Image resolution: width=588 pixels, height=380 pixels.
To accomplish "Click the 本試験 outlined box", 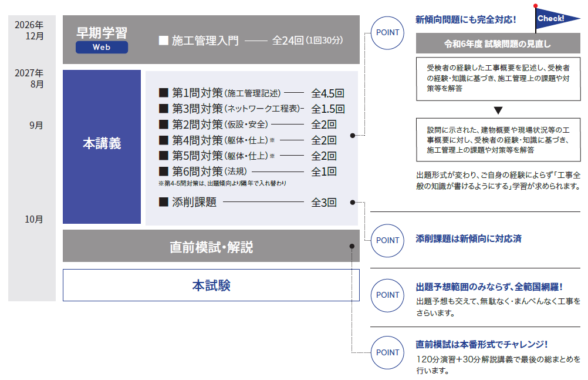I will (x=211, y=285).
